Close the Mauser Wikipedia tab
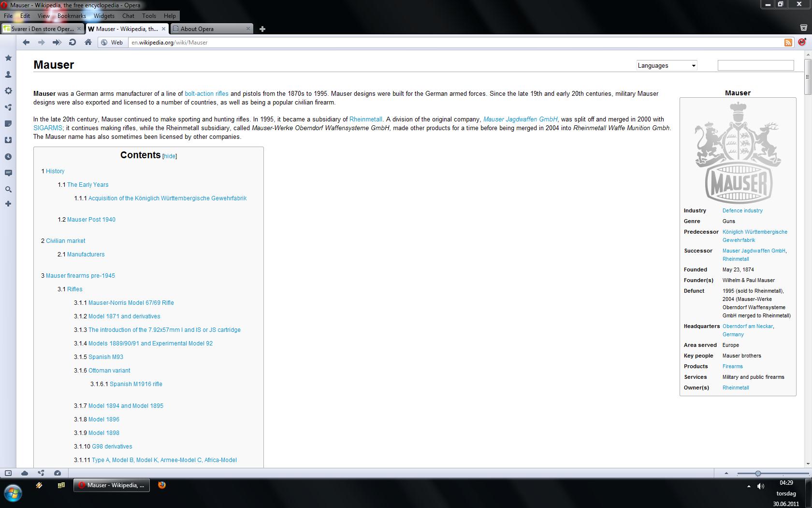Viewport: 812px width, 508px height. (163, 29)
